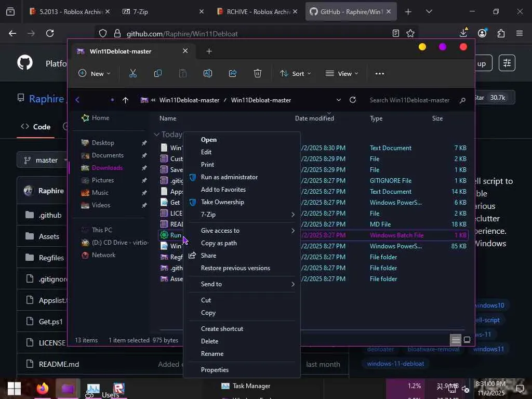Click the yellow circle window button
The image size is (532, 399).
click(422, 47)
